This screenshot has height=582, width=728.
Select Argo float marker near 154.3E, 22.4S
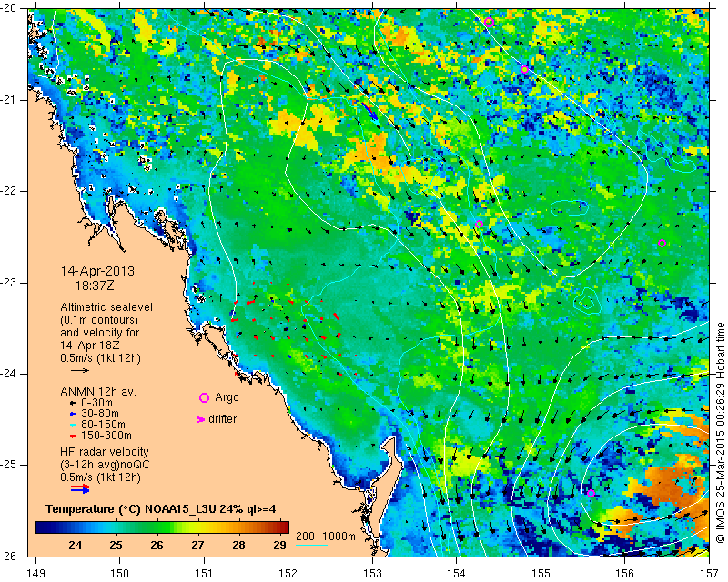[480, 225]
